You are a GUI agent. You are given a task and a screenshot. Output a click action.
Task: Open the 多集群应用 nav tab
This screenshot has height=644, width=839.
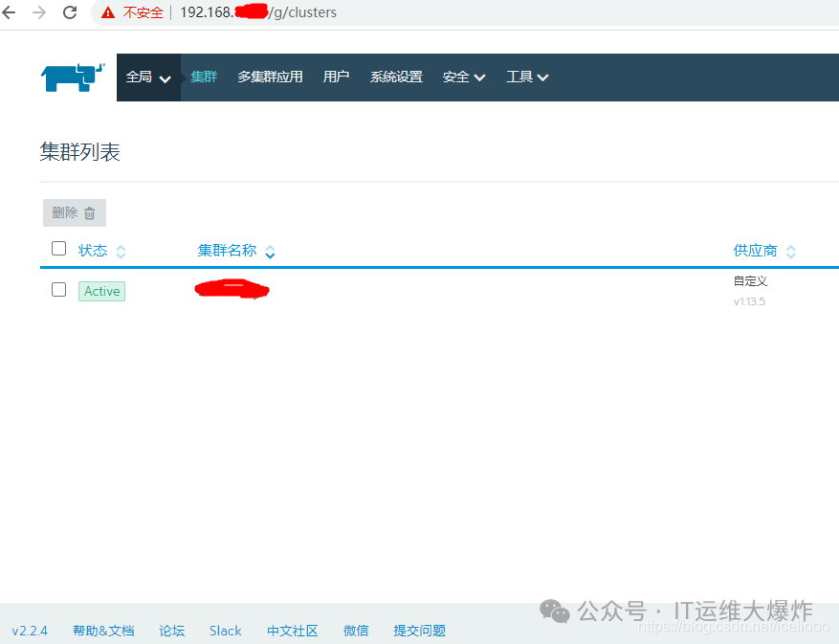coord(270,78)
